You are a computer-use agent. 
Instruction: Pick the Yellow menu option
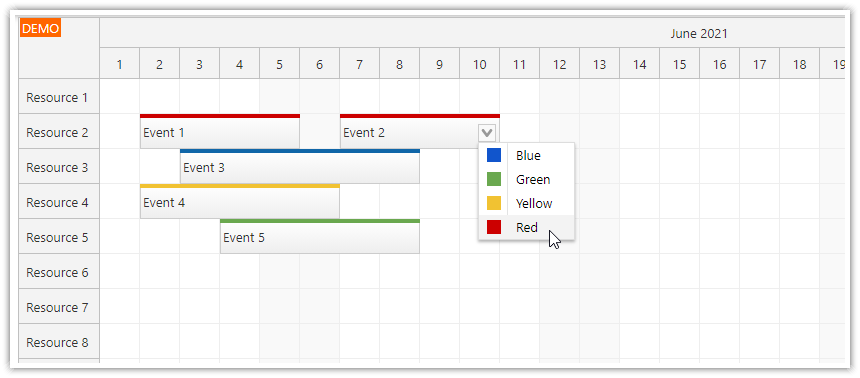[527, 204]
